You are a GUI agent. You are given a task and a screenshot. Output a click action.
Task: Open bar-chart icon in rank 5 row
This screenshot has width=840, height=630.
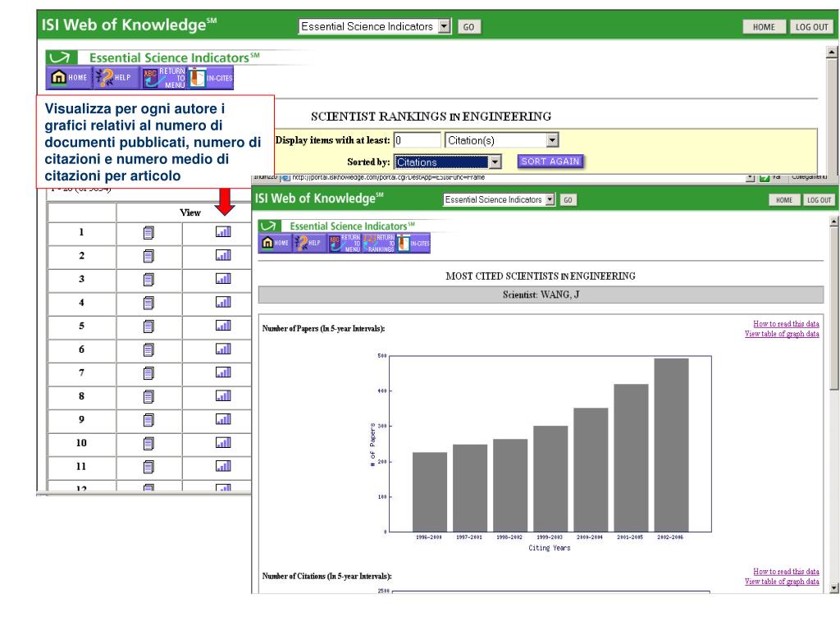pos(223,326)
